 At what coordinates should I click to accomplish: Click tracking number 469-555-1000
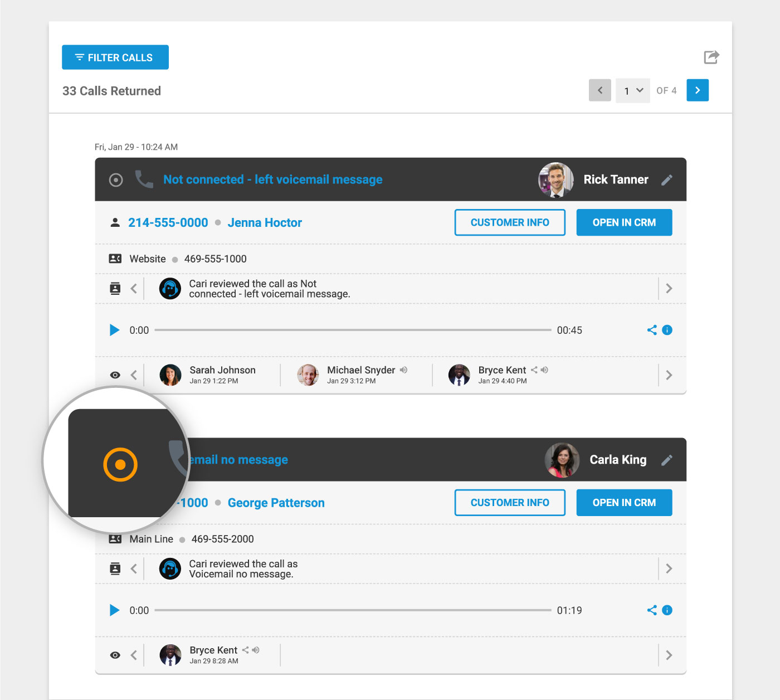pos(215,259)
